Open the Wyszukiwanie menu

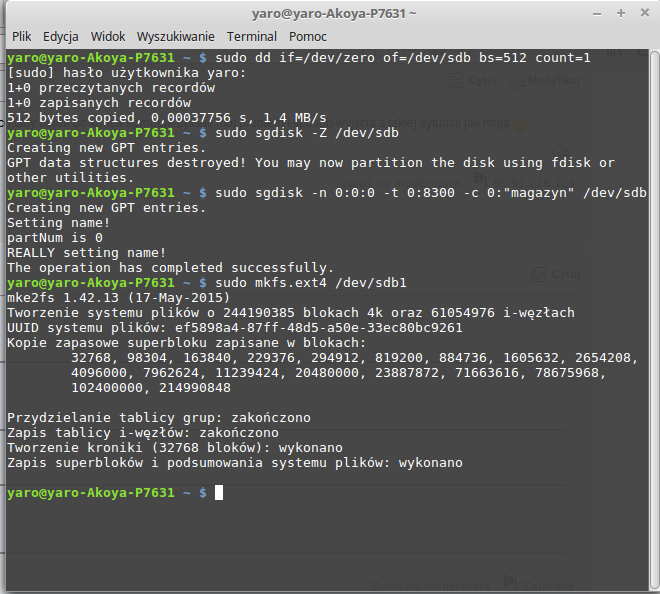click(176, 37)
